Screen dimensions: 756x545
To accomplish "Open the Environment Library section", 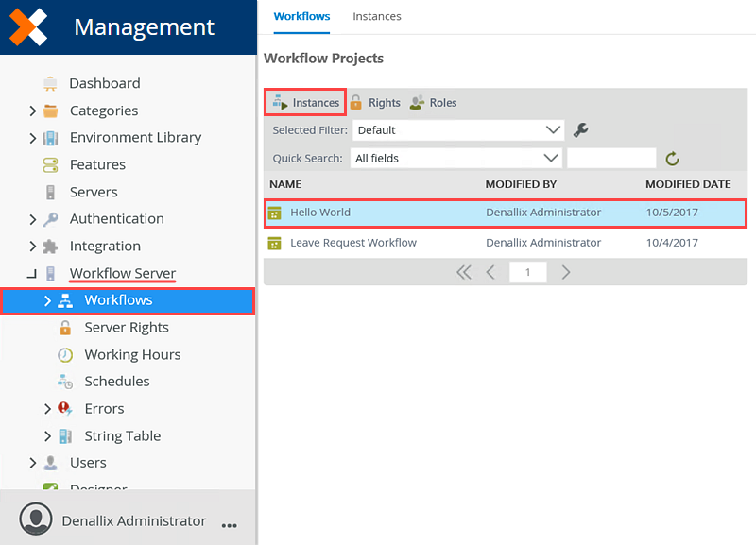I will click(x=136, y=137).
